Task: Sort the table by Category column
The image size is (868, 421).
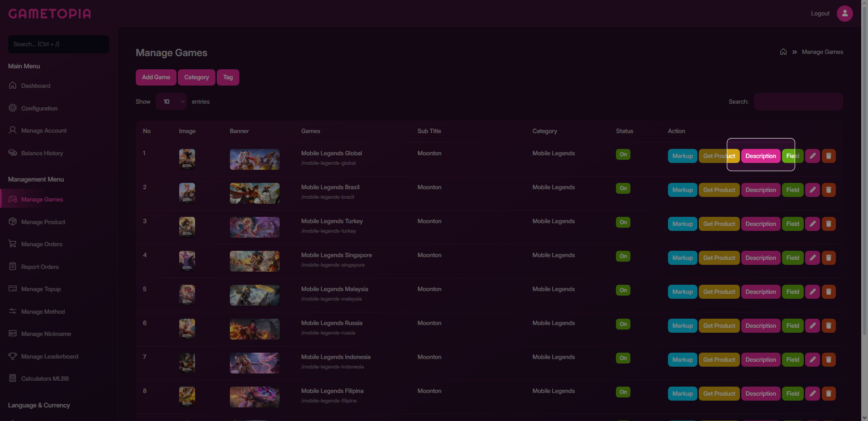Action: point(545,131)
